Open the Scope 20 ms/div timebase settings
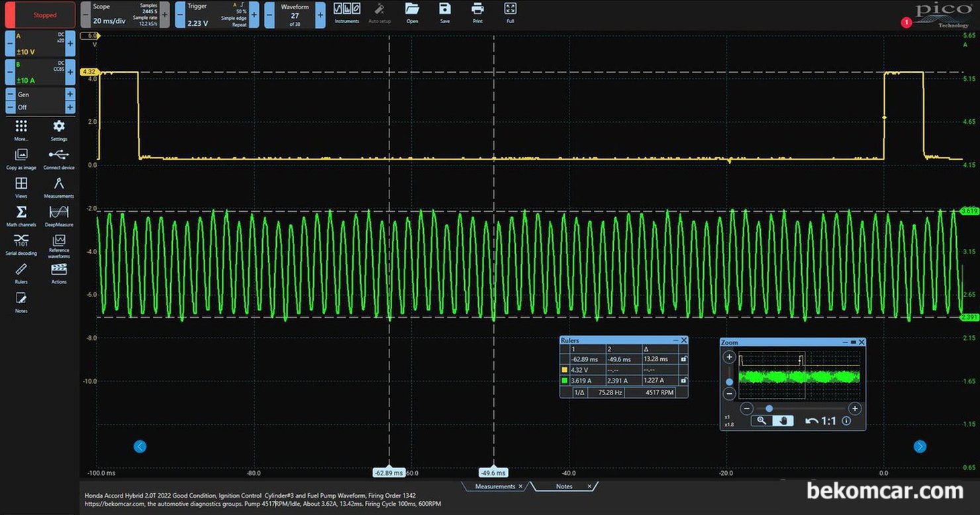 (x=125, y=15)
